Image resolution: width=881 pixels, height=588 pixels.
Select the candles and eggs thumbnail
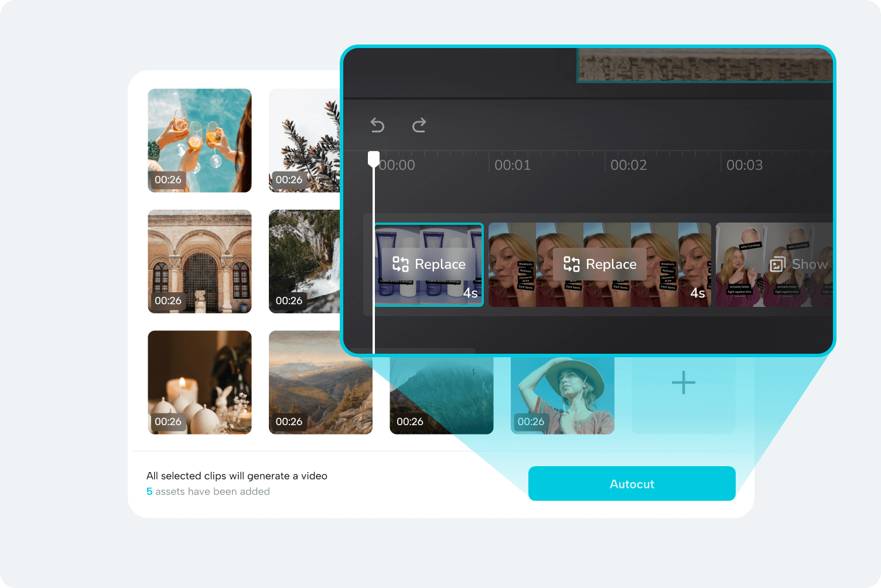(200, 382)
